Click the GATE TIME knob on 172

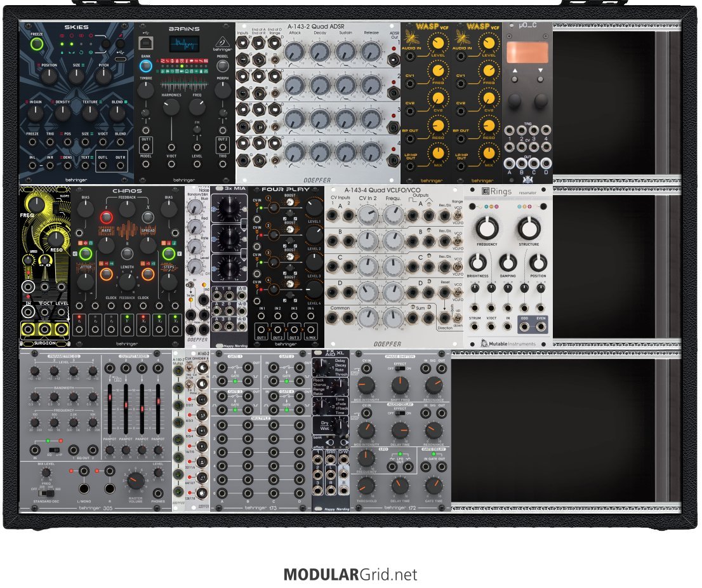tap(434, 486)
